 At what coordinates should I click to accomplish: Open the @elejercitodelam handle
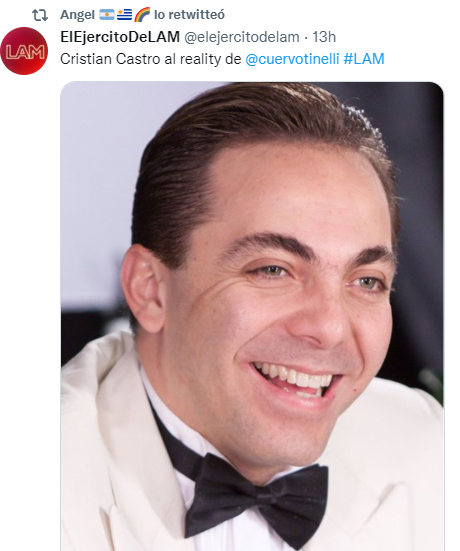point(242,37)
